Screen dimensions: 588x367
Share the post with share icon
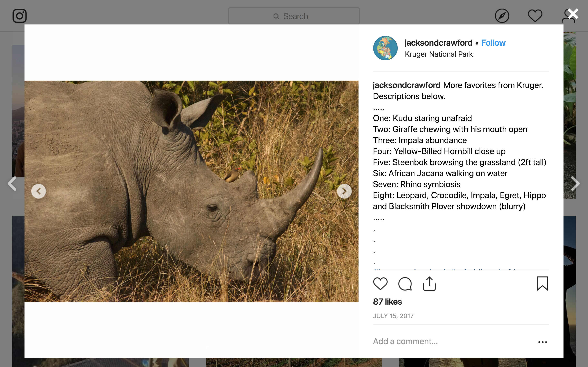[x=429, y=283]
